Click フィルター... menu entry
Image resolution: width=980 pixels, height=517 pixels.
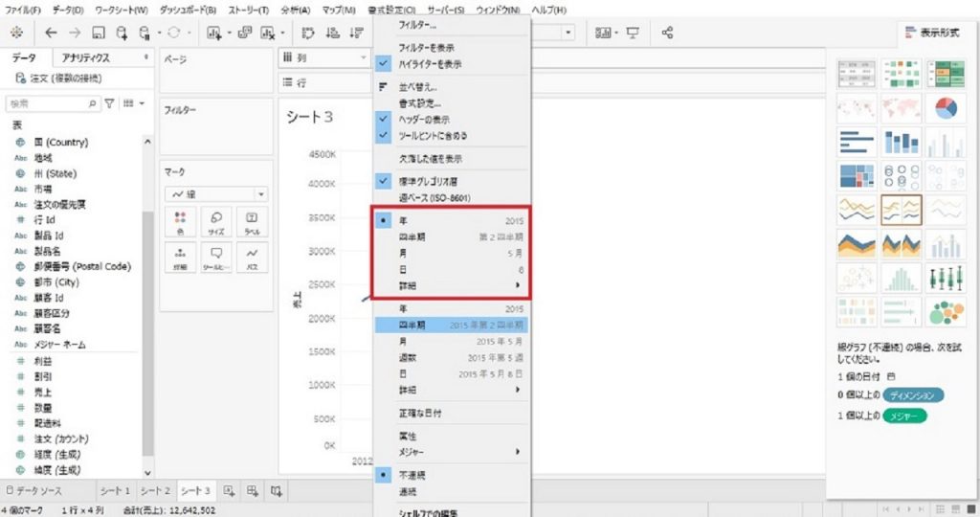[452, 25]
